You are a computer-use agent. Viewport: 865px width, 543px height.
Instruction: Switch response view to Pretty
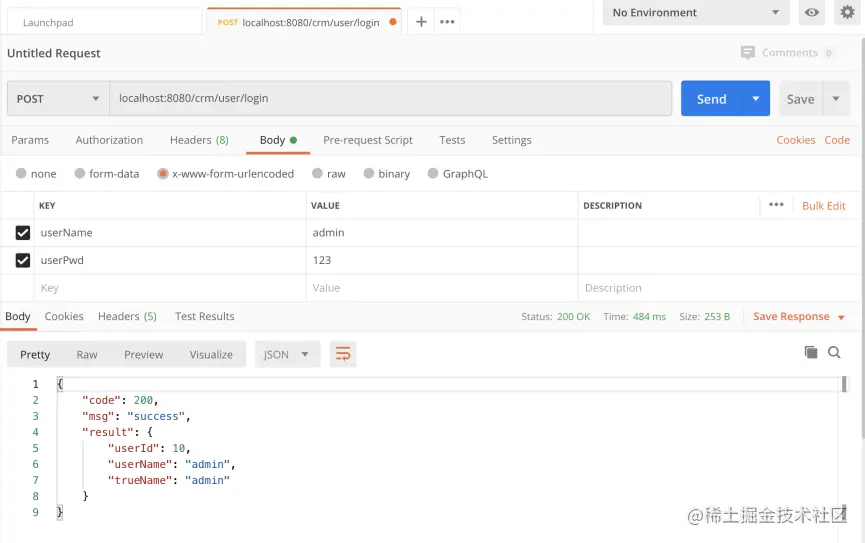35,354
